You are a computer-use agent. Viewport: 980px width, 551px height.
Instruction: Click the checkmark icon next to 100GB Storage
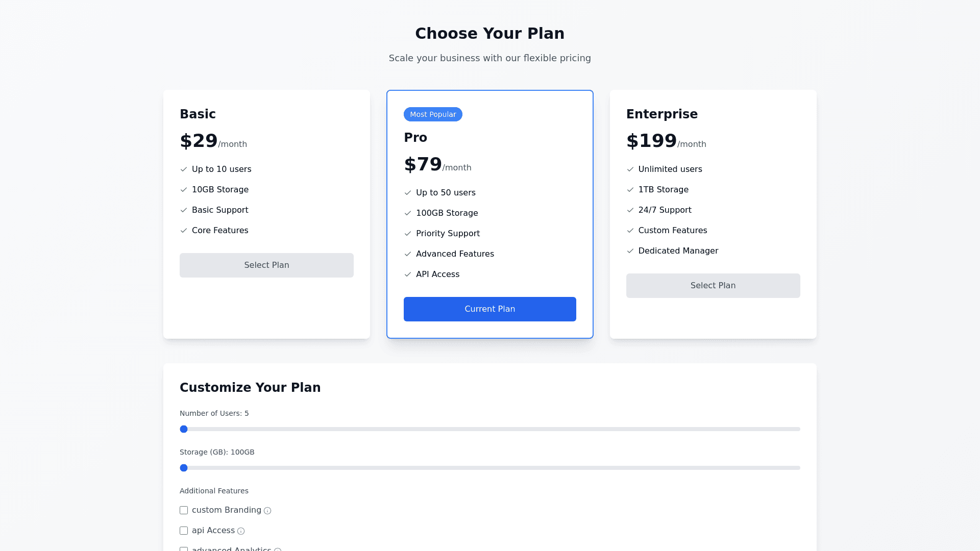408,213
